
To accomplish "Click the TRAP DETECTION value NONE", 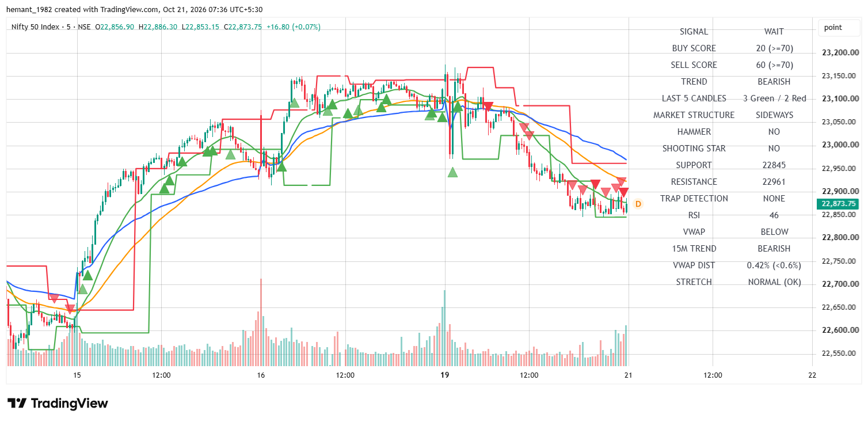I will pyautogui.click(x=774, y=199).
